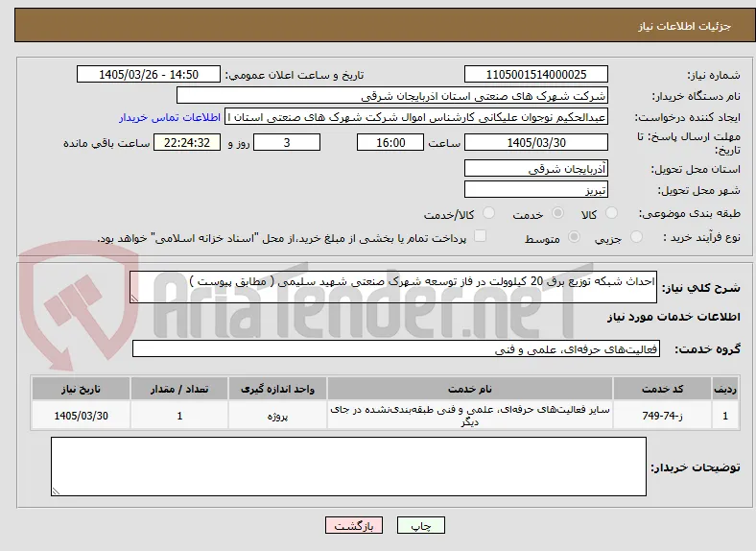Screen dimensions: 756x551
Task: Click the delivery city field تبریز
Action: tap(536, 189)
